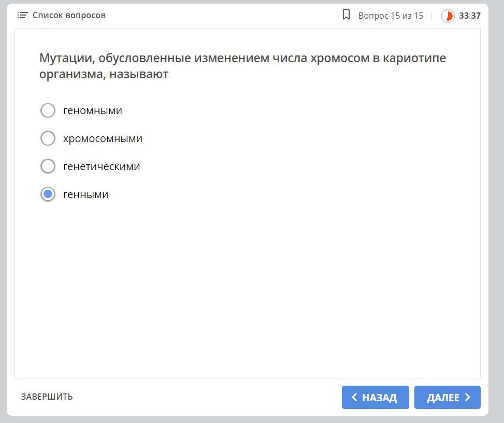Screen dimensions: 504x423
Task: Click the question list icon
Action: click(22, 16)
